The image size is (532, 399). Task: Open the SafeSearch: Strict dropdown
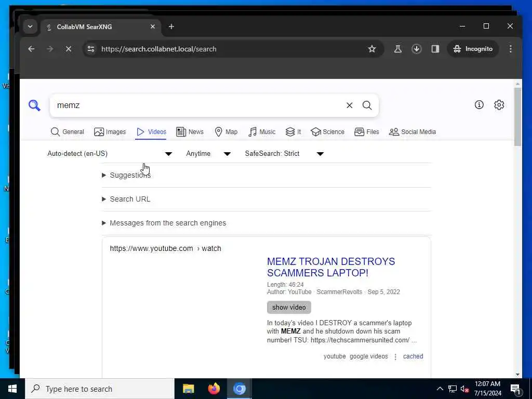tap(284, 154)
